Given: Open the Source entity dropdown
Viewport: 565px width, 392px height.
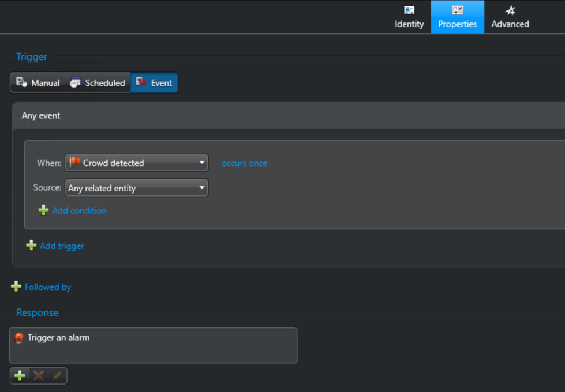Looking at the screenshot, I should point(136,189).
